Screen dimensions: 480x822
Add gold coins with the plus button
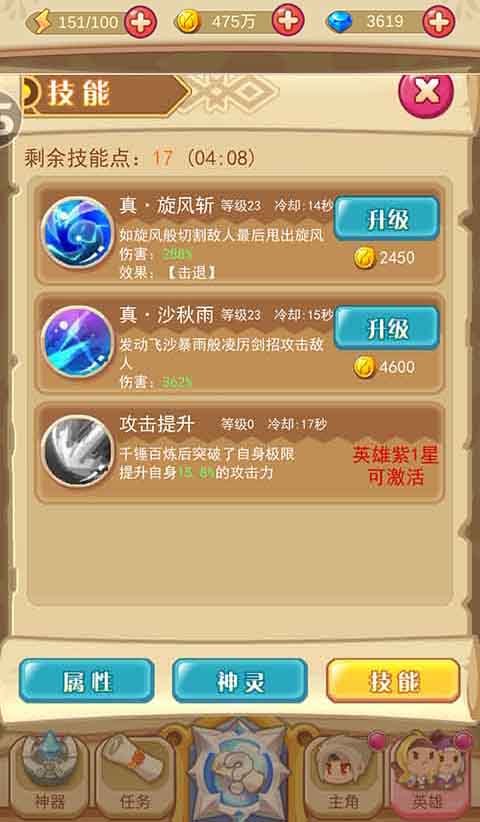tap(288, 20)
